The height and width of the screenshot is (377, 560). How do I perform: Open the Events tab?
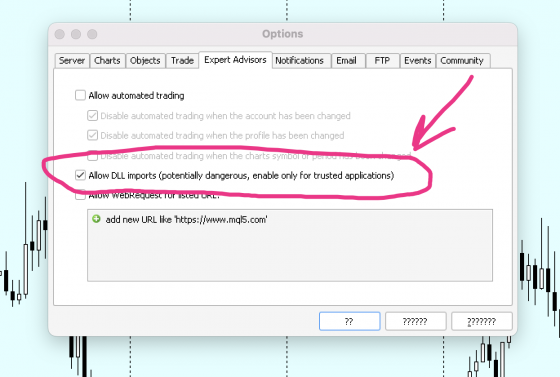[418, 61]
